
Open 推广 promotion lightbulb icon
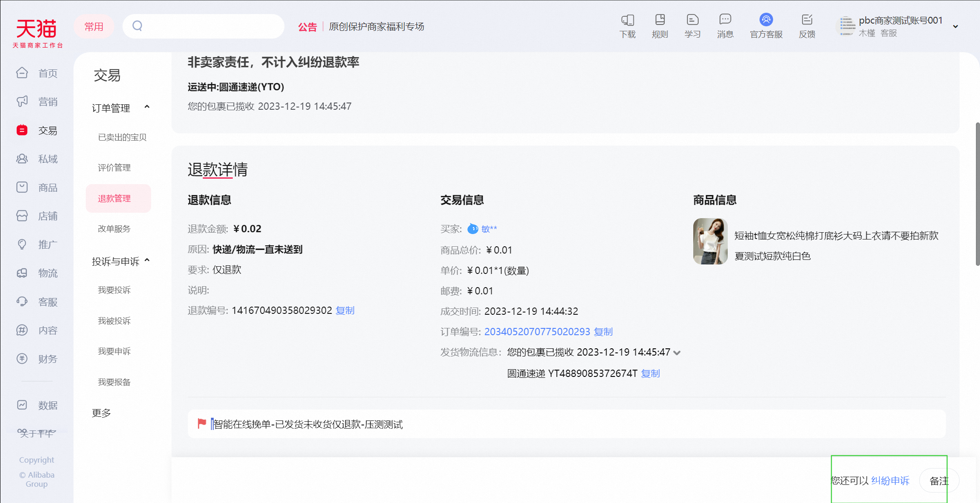[22, 244]
